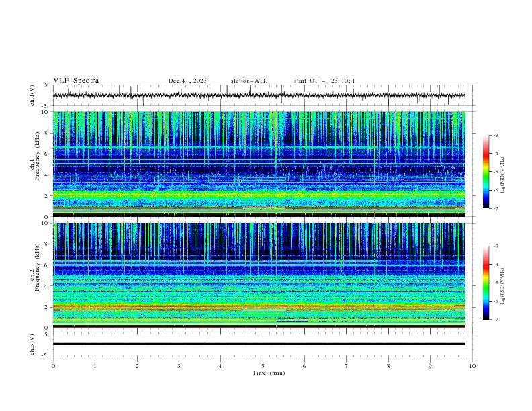Click the '-4' tick on ch.2 colorbar
The height and width of the screenshot is (411, 532).
coord(495,265)
